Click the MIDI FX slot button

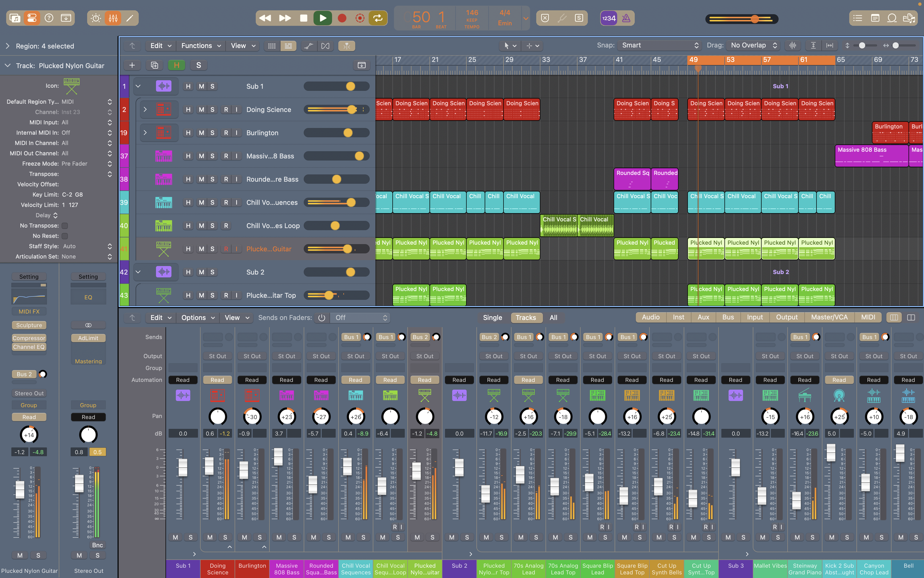[x=29, y=311]
